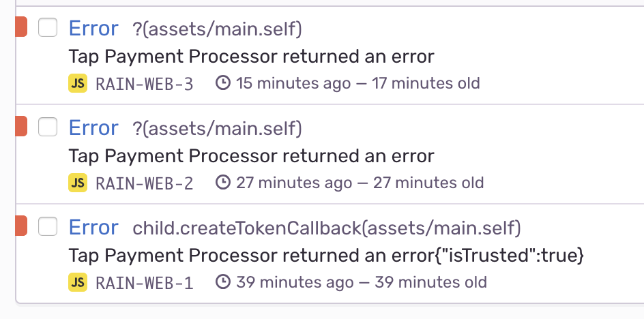The image size is (644, 319).
Task: Click the JS platform icon for RAIN-WEB-1
Action: 78,282
